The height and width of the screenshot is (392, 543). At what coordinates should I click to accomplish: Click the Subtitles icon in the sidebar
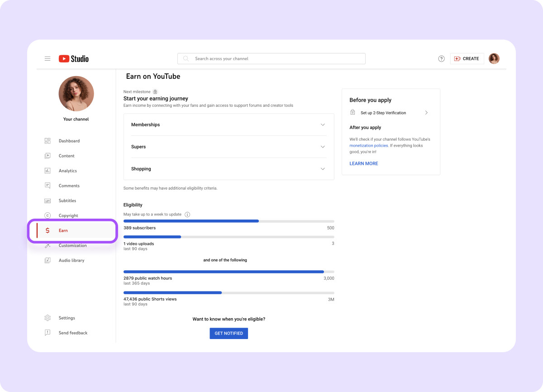coord(48,201)
